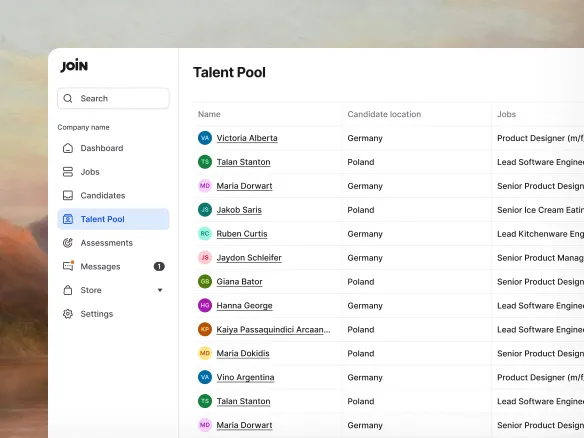Open Jakob Saris profile link
Viewport: 584px width, 438px height.
[x=239, y=210]
